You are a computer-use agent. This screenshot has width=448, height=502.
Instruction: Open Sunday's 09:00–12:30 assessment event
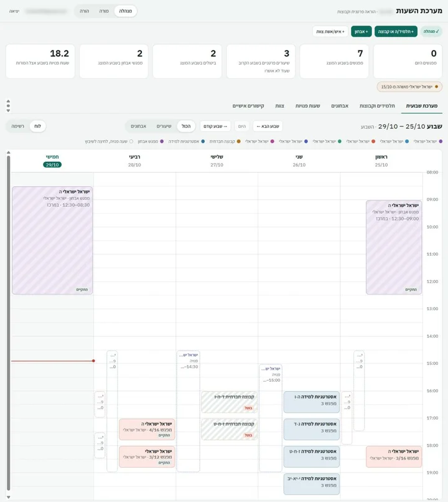click(394, 247)
